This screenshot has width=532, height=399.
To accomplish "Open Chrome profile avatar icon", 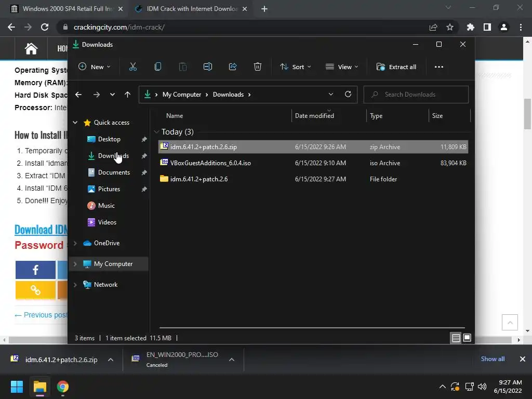I will (504, 27).
